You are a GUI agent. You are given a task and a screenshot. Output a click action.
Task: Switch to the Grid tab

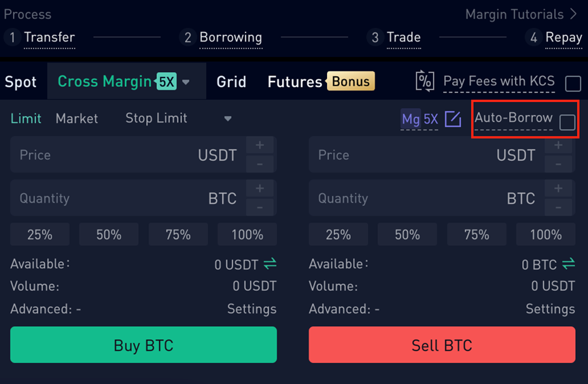231,82
